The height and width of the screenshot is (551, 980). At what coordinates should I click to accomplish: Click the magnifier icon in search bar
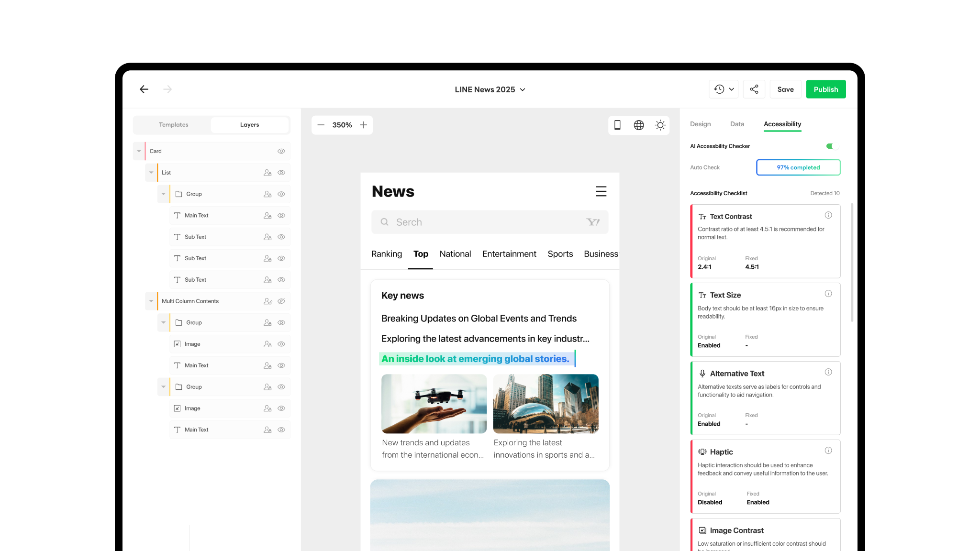pos(385,222)
